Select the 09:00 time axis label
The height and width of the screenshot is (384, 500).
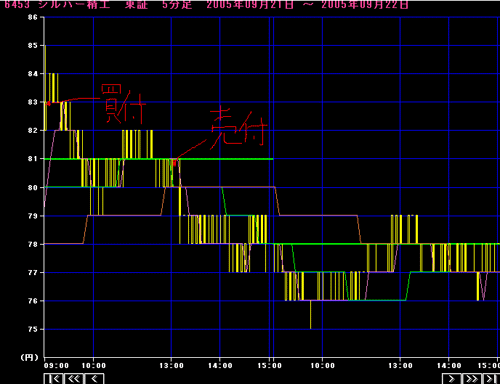[x=56, y=366]
